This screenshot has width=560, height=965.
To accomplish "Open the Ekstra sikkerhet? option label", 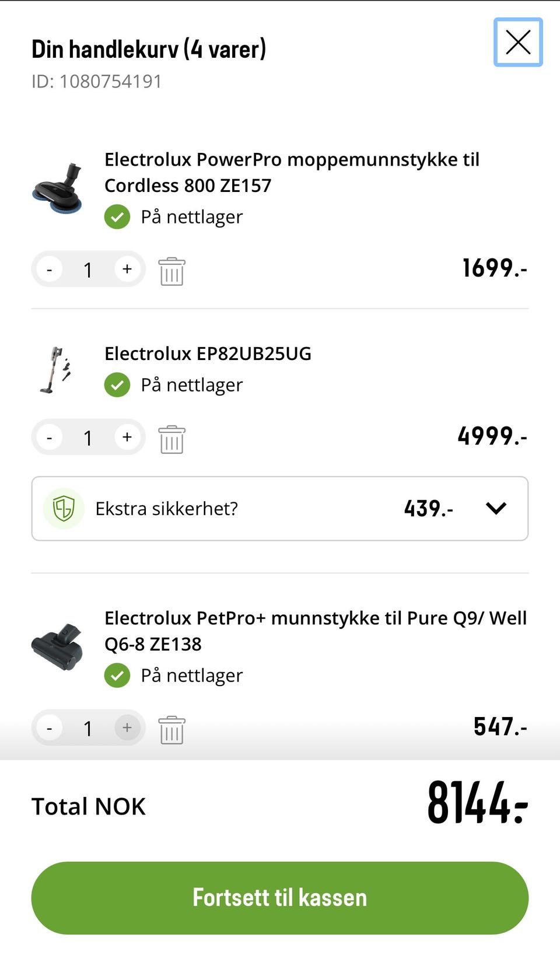I will [167, 509].
